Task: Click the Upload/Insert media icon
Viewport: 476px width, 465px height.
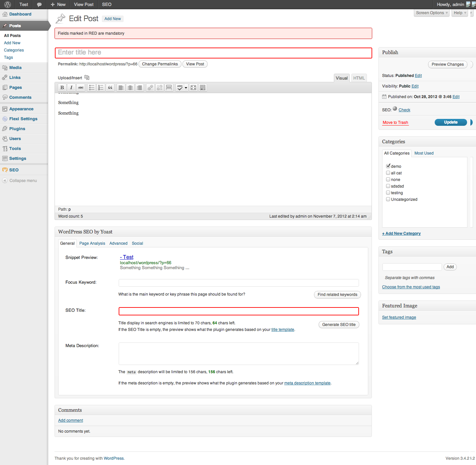Action: tap(87, 78)
